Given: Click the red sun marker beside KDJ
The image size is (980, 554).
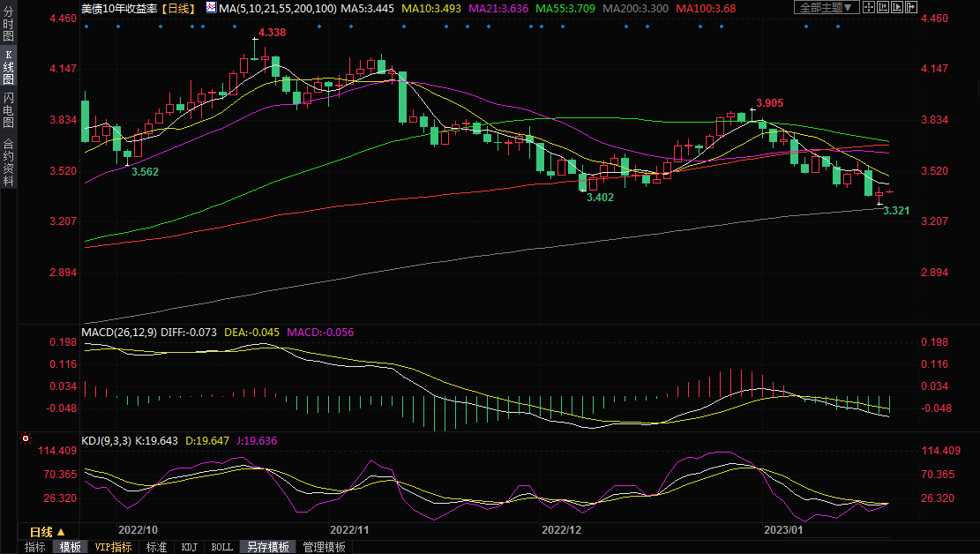Looking at the screenshot, I should (x=26, y=438).
